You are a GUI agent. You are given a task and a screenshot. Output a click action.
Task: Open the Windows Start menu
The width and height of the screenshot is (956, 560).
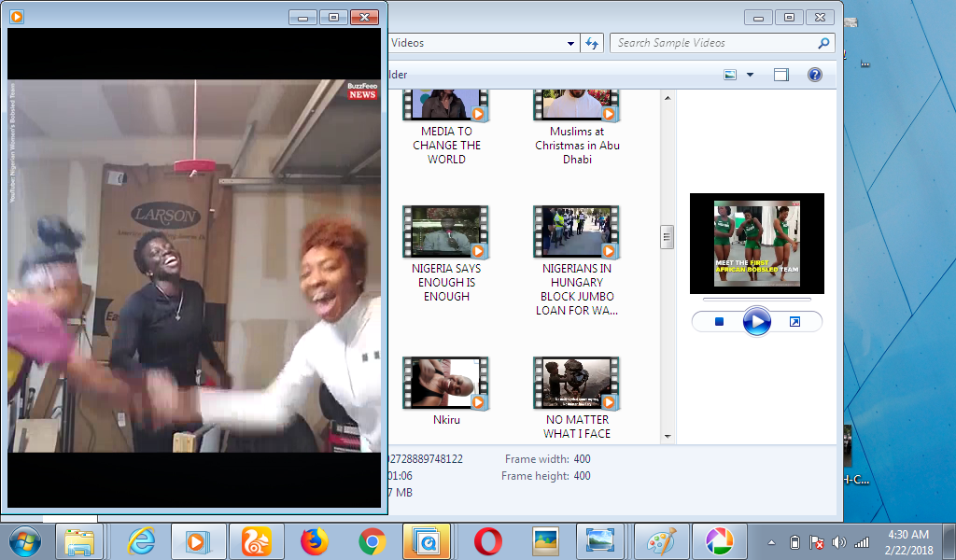coord(24,541)
